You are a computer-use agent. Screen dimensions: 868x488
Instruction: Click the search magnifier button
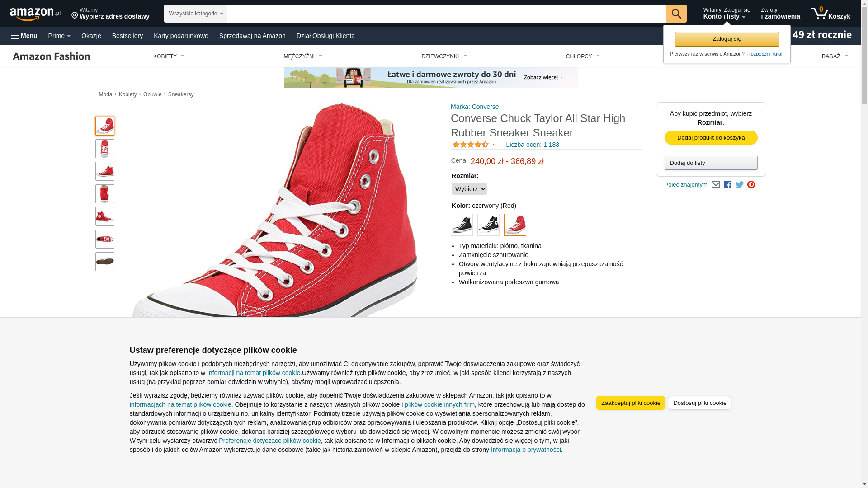pyautogui.click(x=676, y=14)
